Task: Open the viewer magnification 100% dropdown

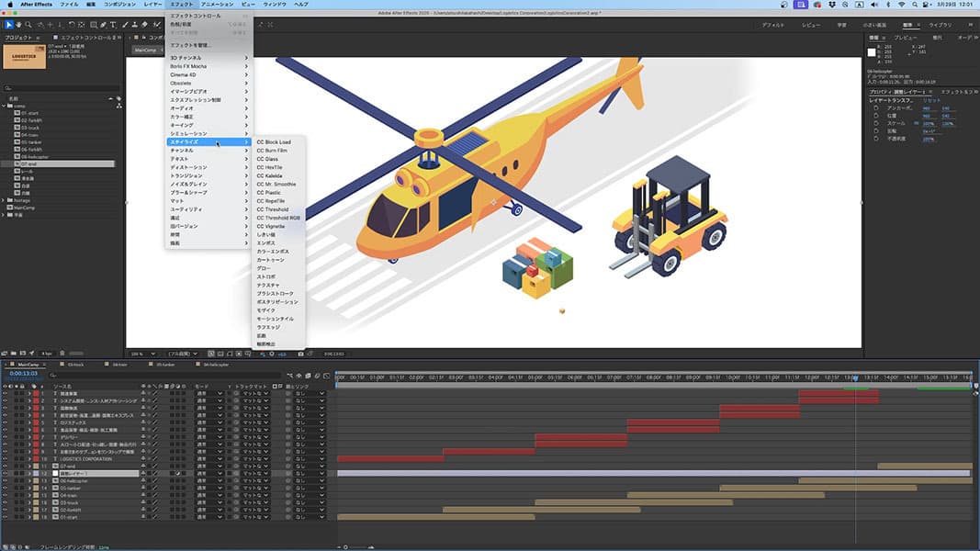Action: tap(141, 353)
